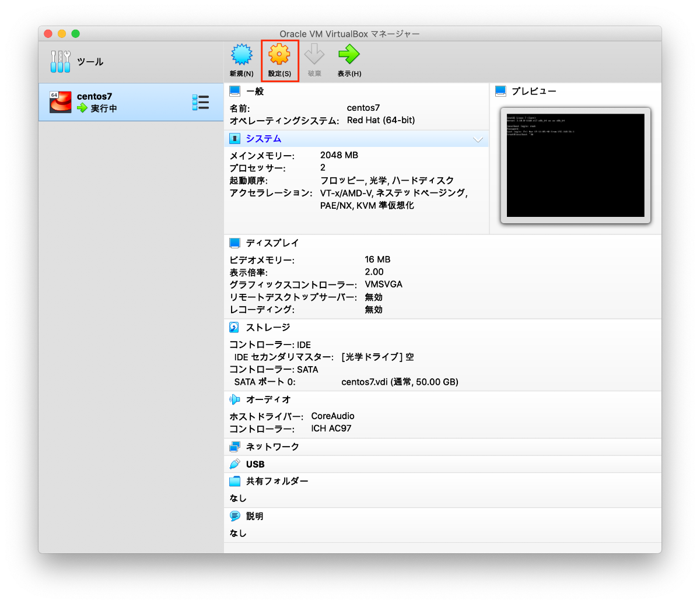Click the General (一般) section icon
The image size is (700, 604).
pos(235,91)
